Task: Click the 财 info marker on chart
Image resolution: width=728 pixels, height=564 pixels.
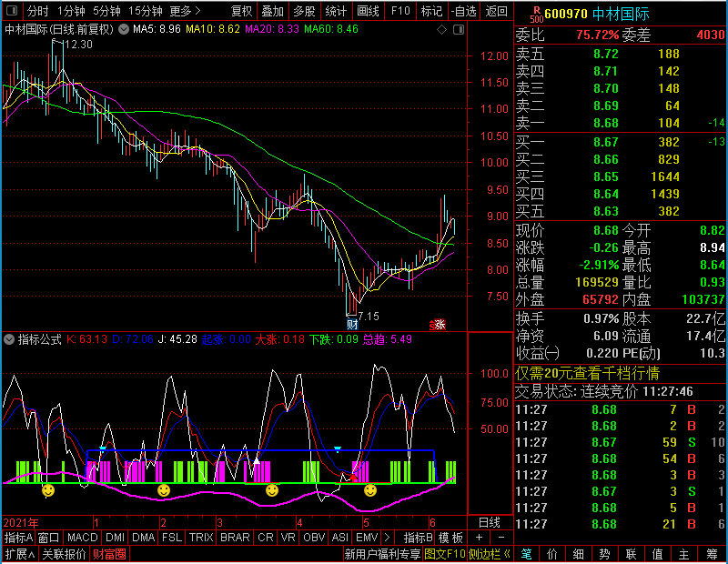Action: pyautogui.click(x=352, y=324)
